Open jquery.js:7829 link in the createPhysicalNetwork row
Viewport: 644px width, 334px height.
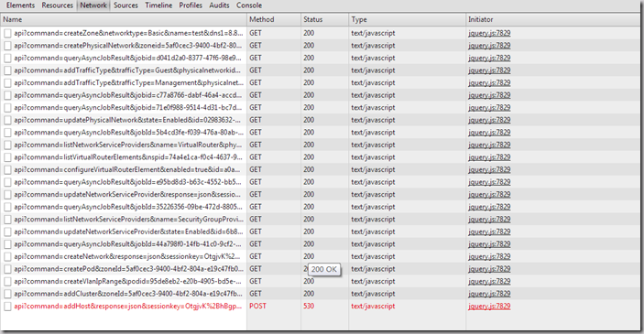coord(489,46)
